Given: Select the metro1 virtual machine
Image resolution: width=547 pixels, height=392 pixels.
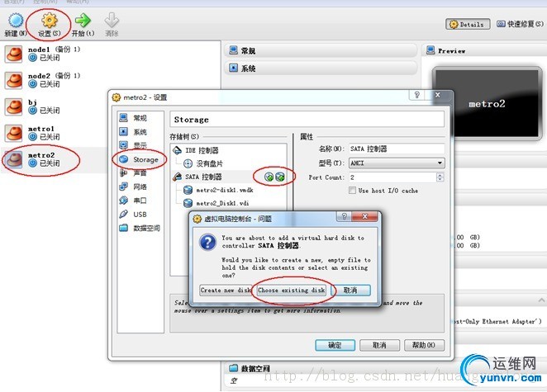Looking at the screenshot, I should pyautogui.click(x=54, y=133).
